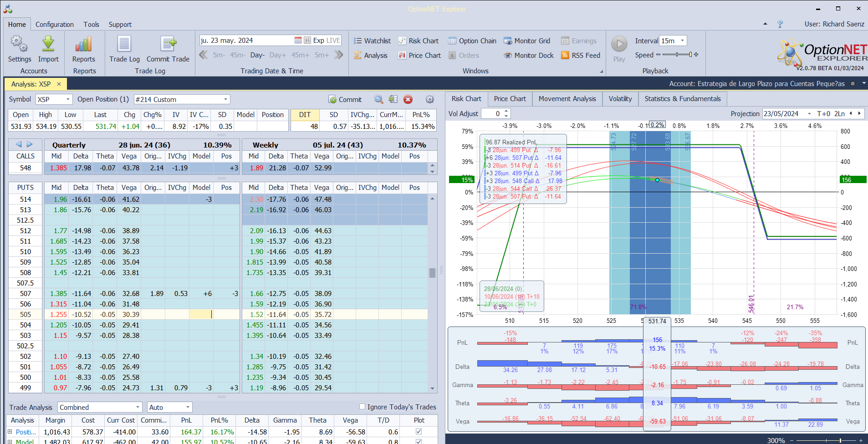Open the Open Position #214 Custom dropdown
Screen dimensions: 868x444
pyautogui.click(x=225, y=99)
